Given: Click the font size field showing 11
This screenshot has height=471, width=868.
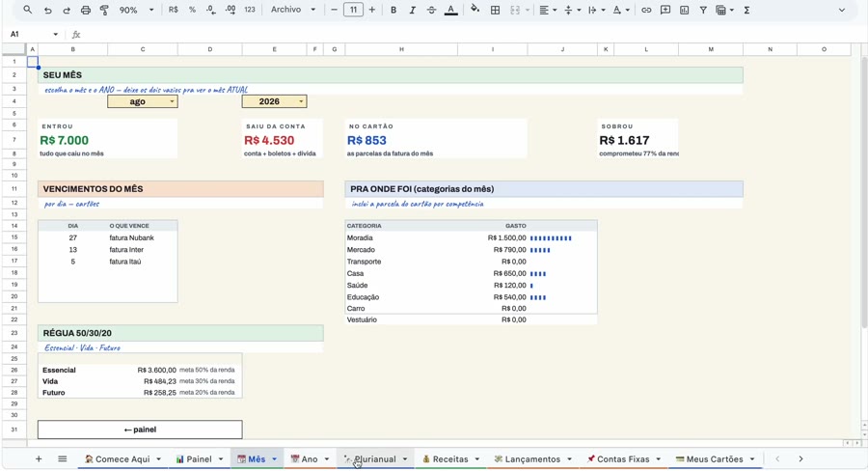Looking at the screenshot, I should click(353, 10).
